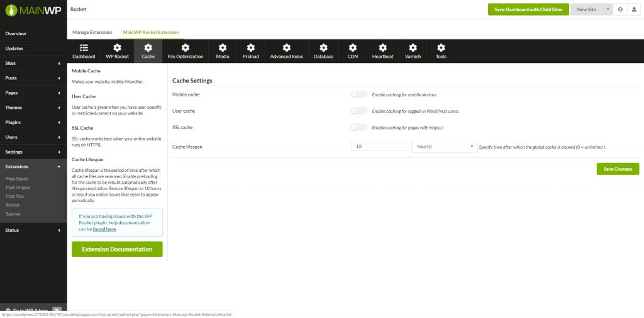Viewport: 644px width, 318px height.
Task: Click Sync Dashboard with Child Sites
Action: coord(528,9)
